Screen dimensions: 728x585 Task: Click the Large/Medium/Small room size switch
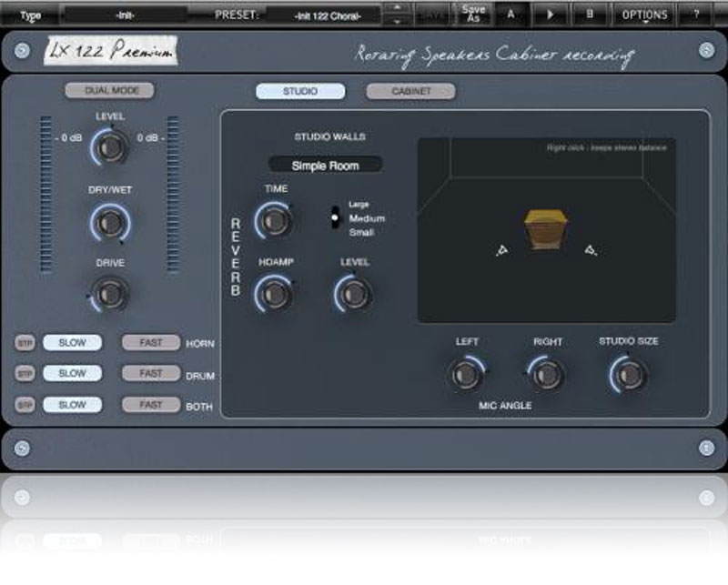point(336,218)
